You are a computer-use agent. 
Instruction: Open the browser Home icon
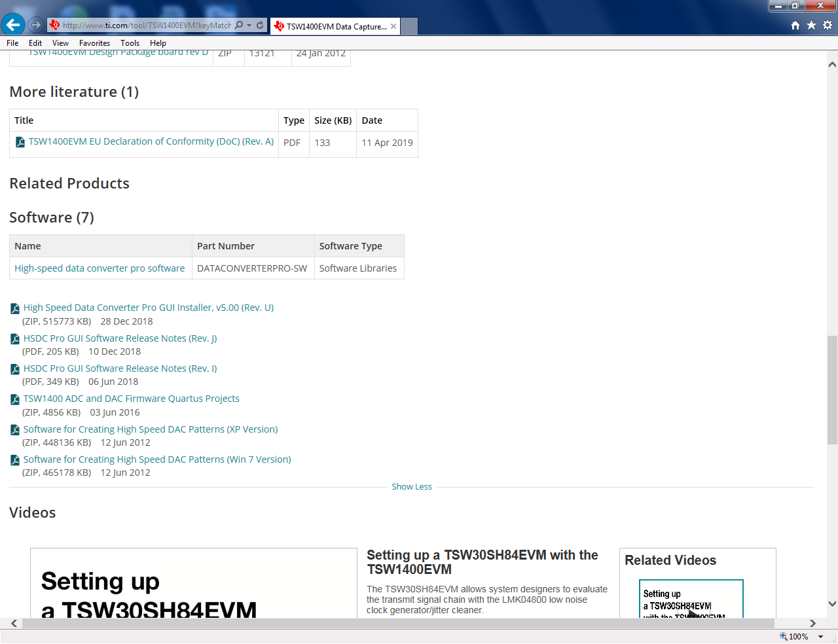(x=795, y=25)
